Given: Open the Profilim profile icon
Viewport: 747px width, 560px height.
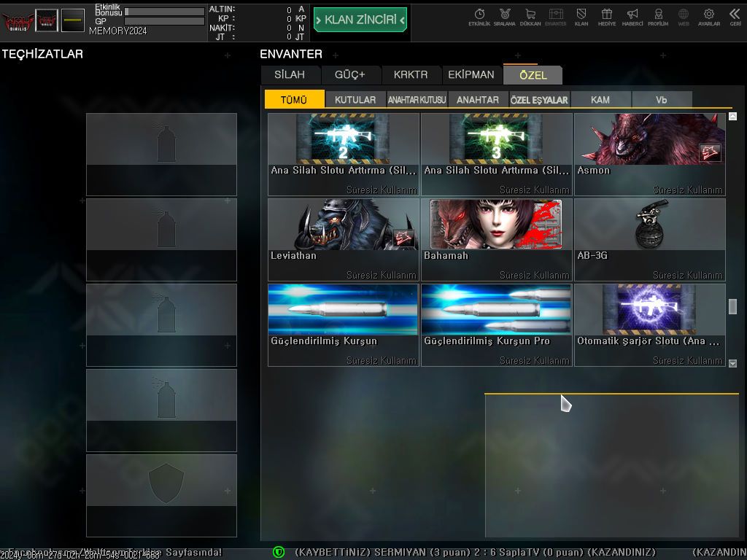Looking at the screenshot, I should [x=658, y=17].
